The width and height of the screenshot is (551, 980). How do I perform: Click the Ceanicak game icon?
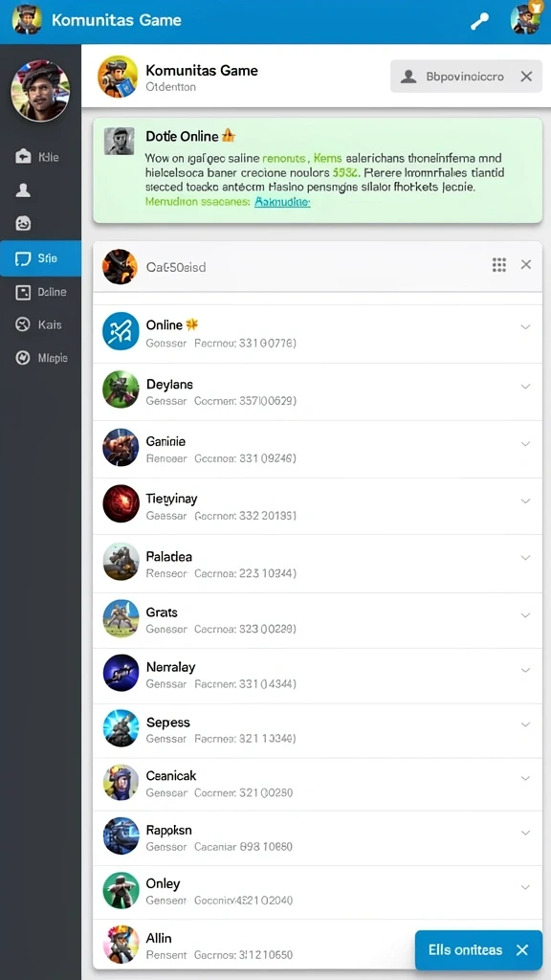coord(121,782)
